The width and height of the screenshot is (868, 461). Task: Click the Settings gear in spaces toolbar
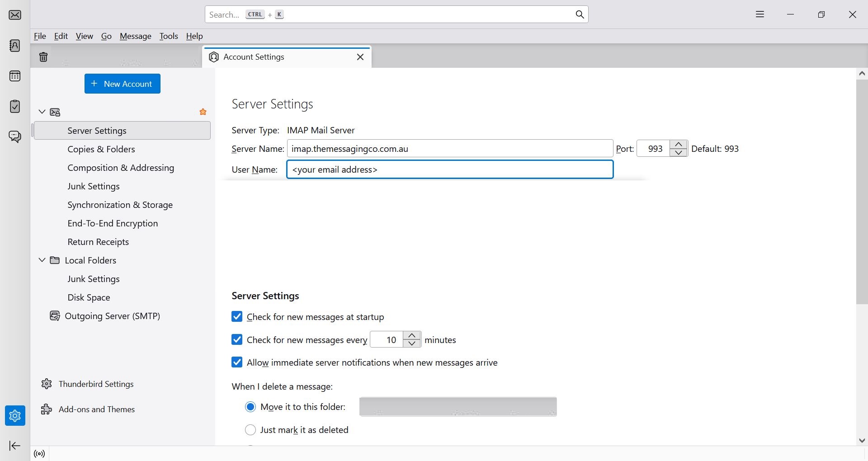tap(15, 415)
